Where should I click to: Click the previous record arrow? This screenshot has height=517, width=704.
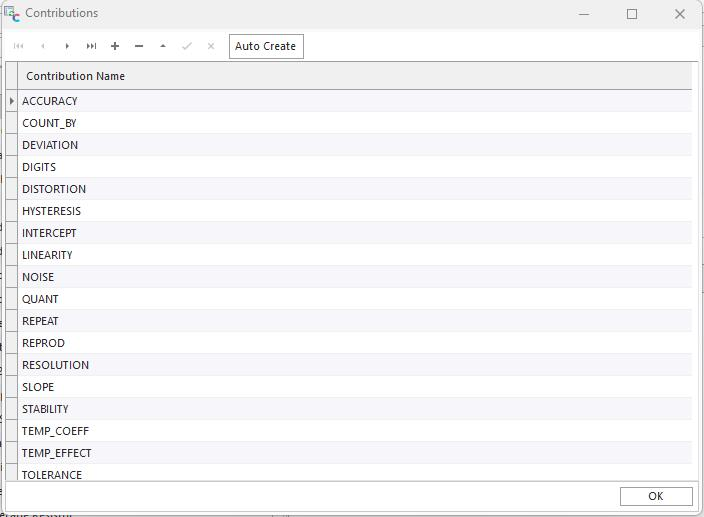click(43, 46)
